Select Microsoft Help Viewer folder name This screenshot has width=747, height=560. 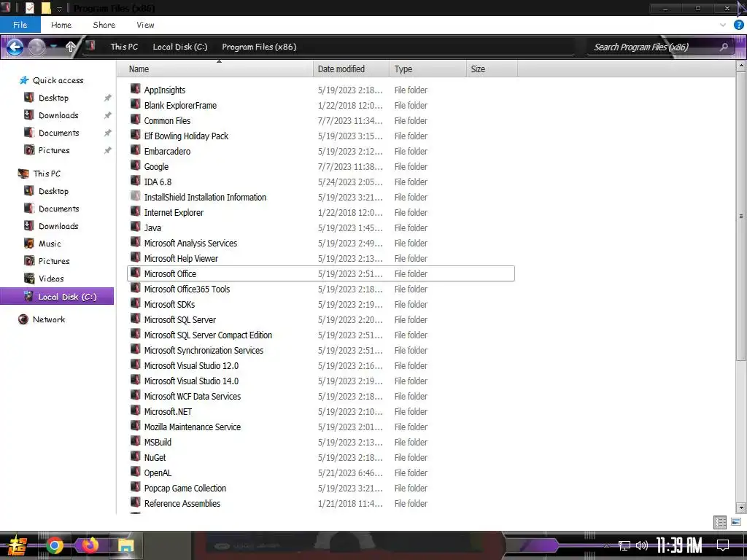tap(181, 259)
